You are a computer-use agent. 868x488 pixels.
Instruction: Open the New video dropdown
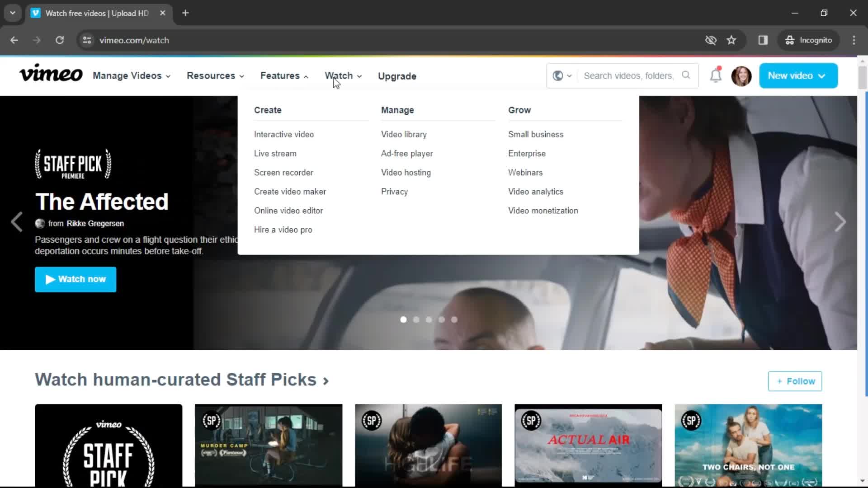click(798, 76)
